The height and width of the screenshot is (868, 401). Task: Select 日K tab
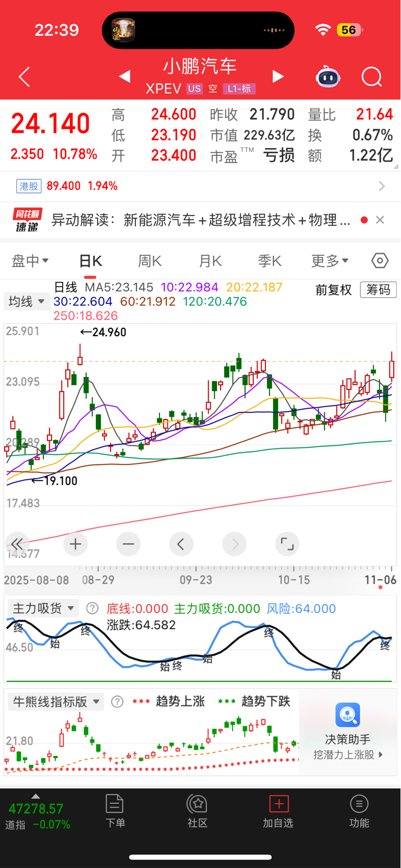[x=91, y=261]
